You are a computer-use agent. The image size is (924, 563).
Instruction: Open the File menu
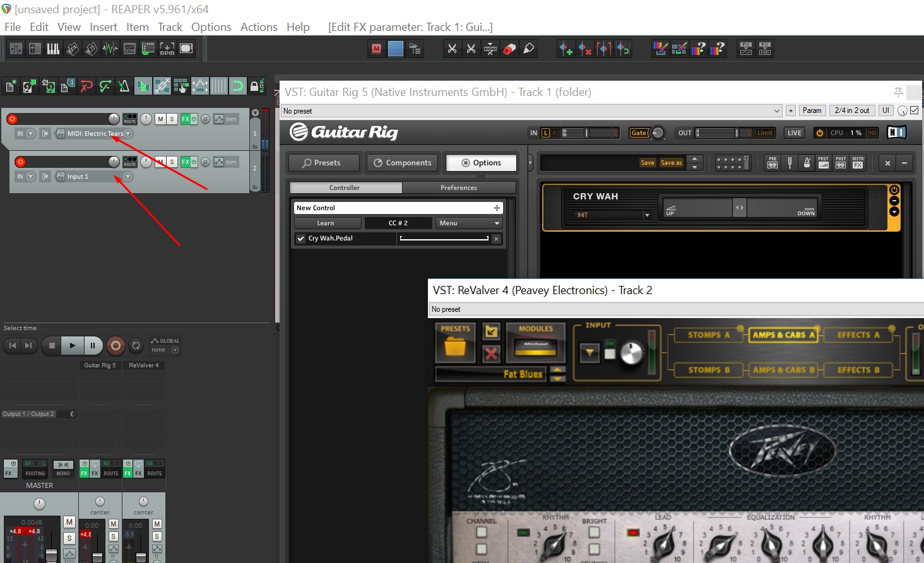[13, 27]
